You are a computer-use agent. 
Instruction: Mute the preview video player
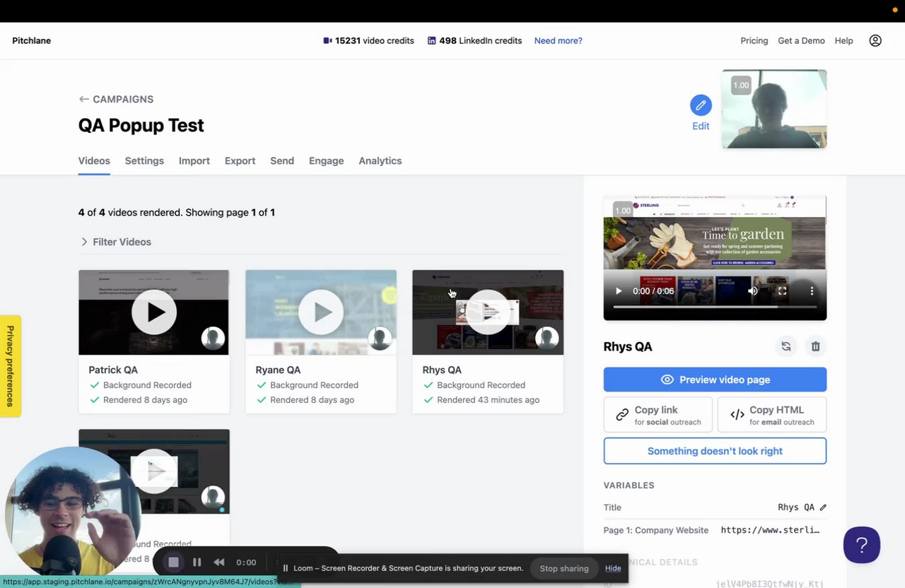point(753,291)
